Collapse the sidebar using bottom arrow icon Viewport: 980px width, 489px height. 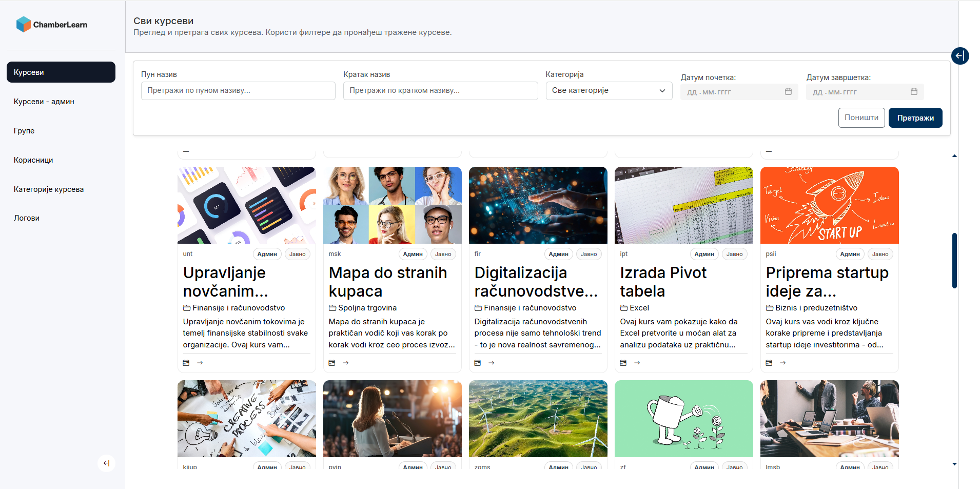[x=106, y=463]
